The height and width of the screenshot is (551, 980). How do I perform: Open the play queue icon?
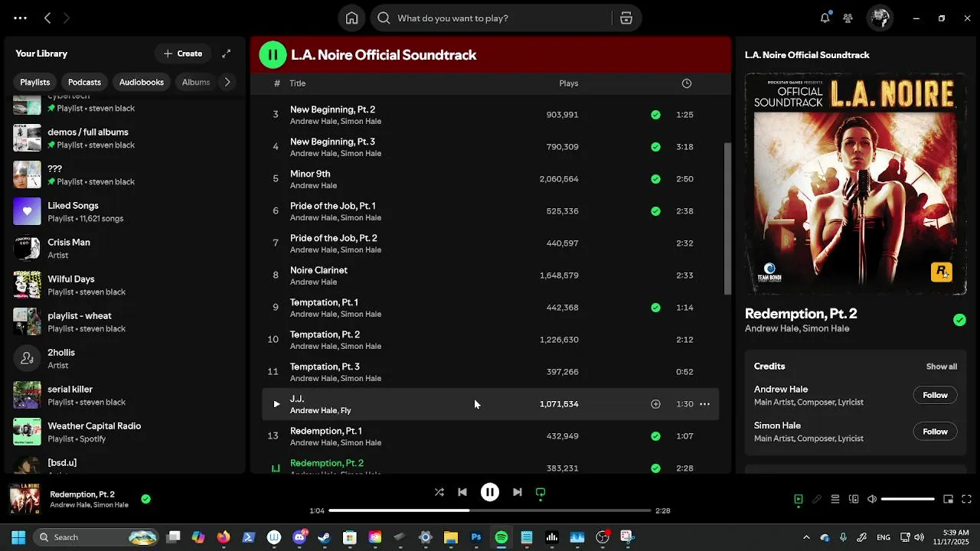[835, 499]
